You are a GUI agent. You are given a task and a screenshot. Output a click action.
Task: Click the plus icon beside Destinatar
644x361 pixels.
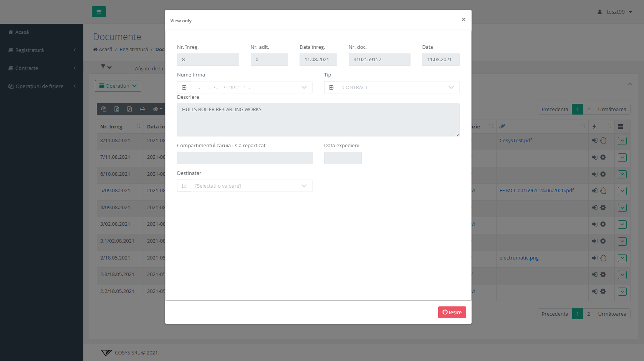click(184, 186)
